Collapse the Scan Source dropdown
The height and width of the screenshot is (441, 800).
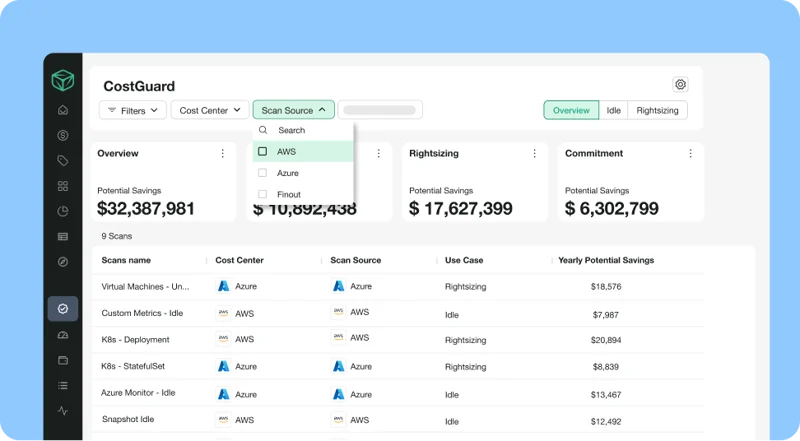293,111
